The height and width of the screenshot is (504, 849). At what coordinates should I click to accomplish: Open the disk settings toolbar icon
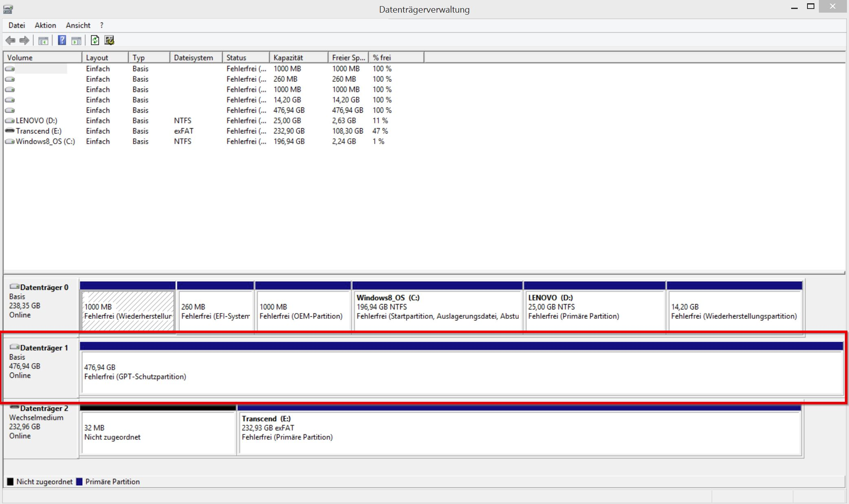click(109, 40)
